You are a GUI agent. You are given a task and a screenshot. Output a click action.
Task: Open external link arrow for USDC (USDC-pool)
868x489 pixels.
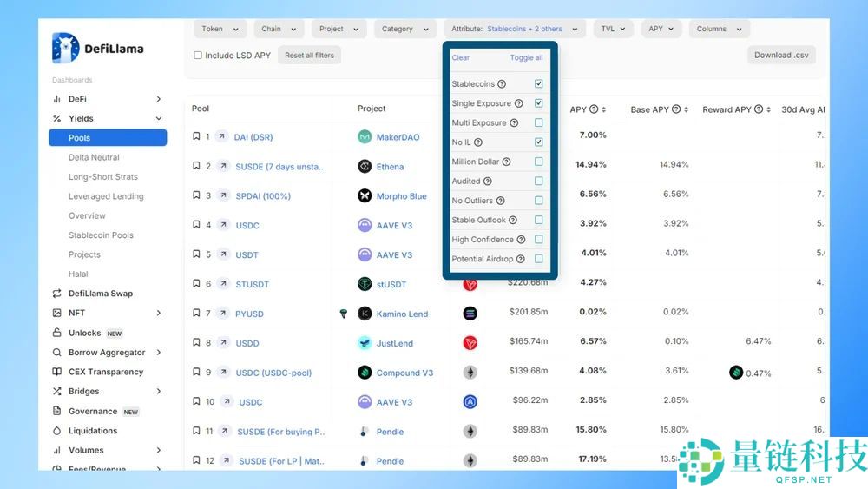pyautogui.click(x=223, y=372)
